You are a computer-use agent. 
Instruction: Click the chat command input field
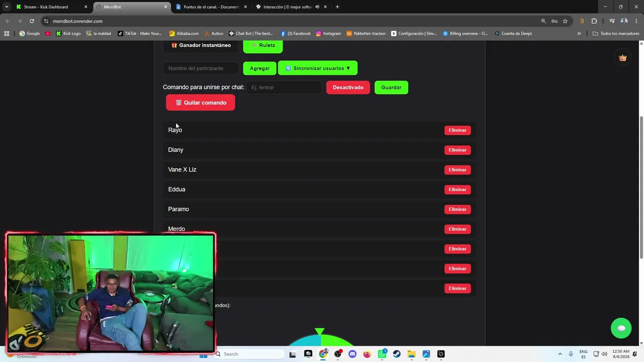coord(284,87)
